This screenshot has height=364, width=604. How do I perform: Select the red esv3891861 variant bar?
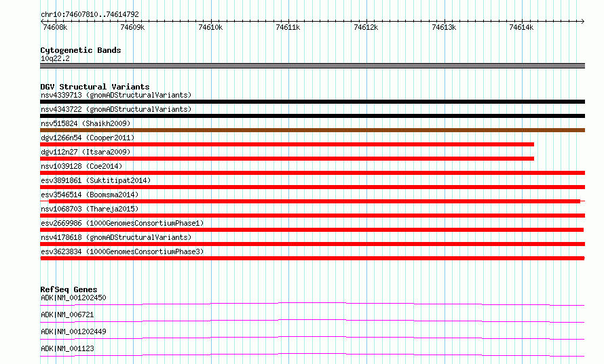coord(312,187)
